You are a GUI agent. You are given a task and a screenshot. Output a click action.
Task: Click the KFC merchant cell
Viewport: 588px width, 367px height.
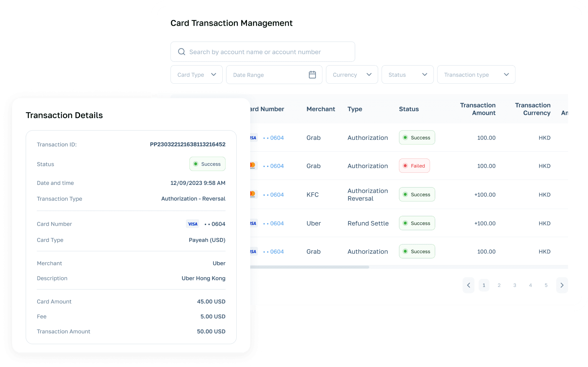click(312, 195)
